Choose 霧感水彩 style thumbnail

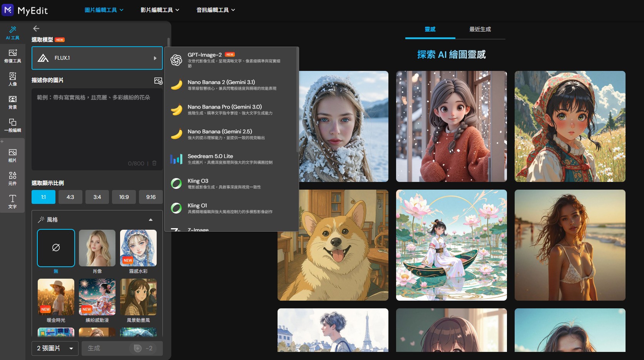tap(138, 248)
